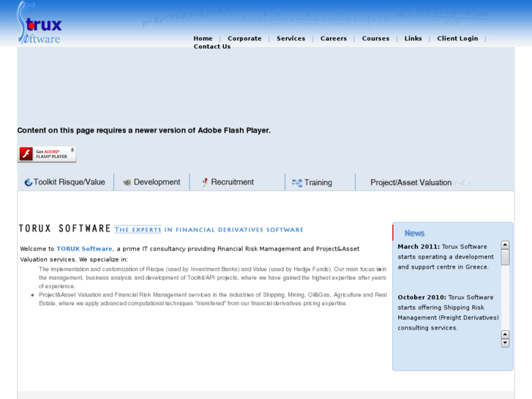The height and width of the screenshot is (399, 532).
Task: Click the down arrow at the bottom of News scrollbar
Action: (x=505, y=343)
